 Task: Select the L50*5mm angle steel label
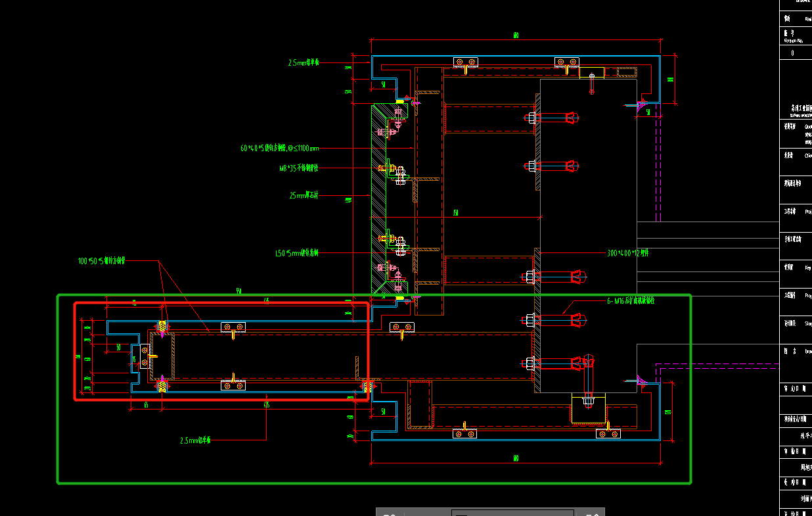297,252
